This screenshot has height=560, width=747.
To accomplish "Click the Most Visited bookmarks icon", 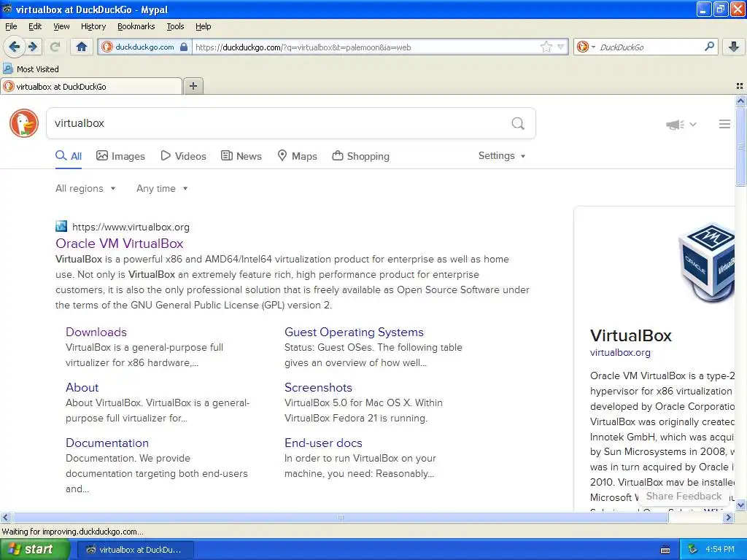I will pos(7,69).
